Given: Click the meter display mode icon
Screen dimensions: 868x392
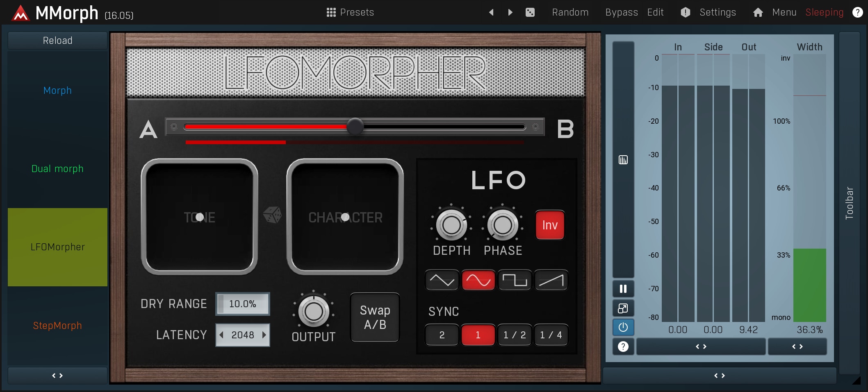Looking at the screenshot, I should coord(623,160).
